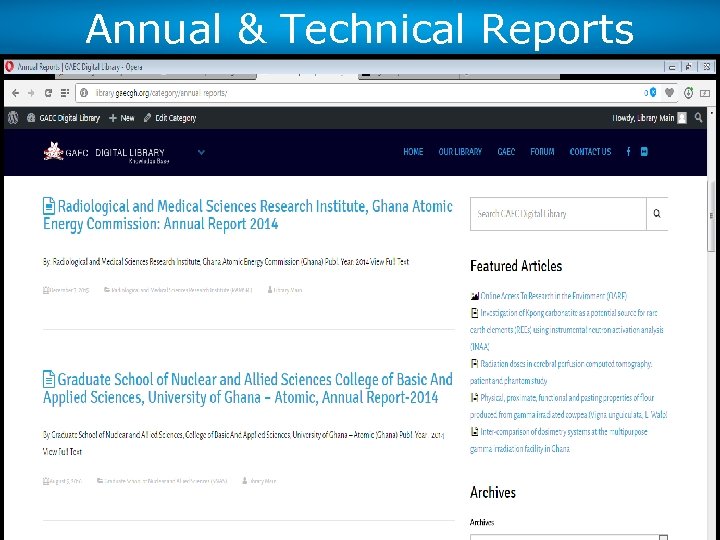Click Library Main author link under first post
The image size is (720, 540).
point(287,291)
